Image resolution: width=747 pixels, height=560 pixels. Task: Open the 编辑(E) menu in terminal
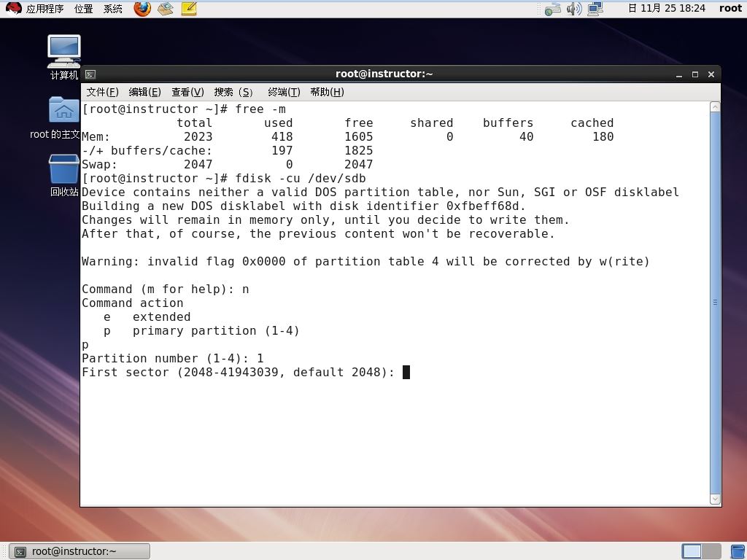(145, 92)
